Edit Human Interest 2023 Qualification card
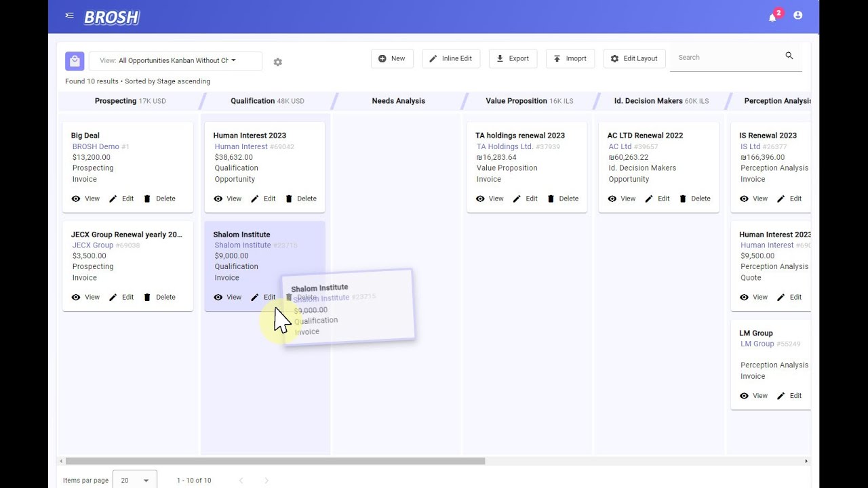868x488 pixels. point(263,199)
